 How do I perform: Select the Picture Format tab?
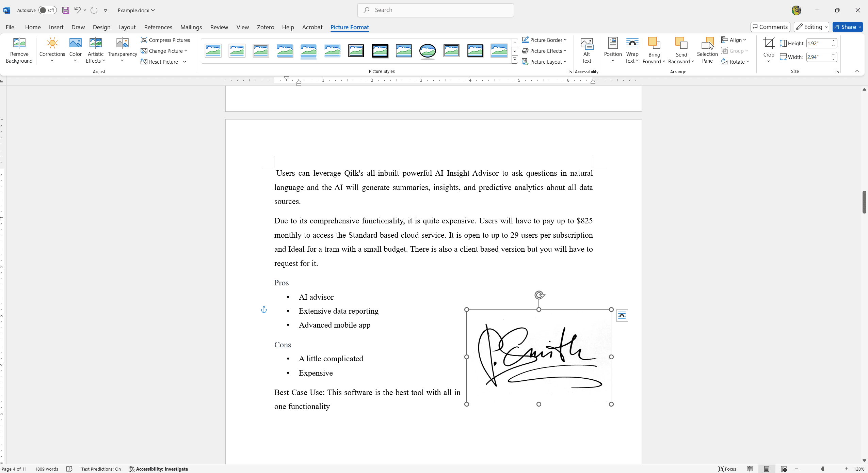(350, 27)
